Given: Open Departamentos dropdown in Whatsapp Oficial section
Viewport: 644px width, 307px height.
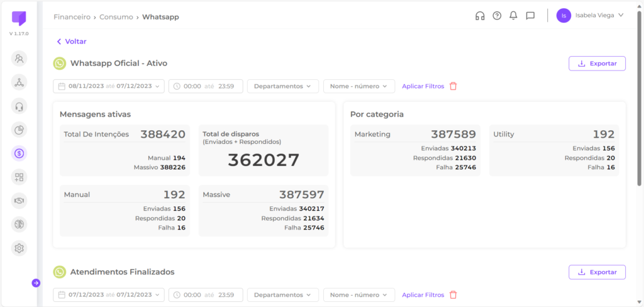Looking at the screenshot, I should click(x=282, y=86).
